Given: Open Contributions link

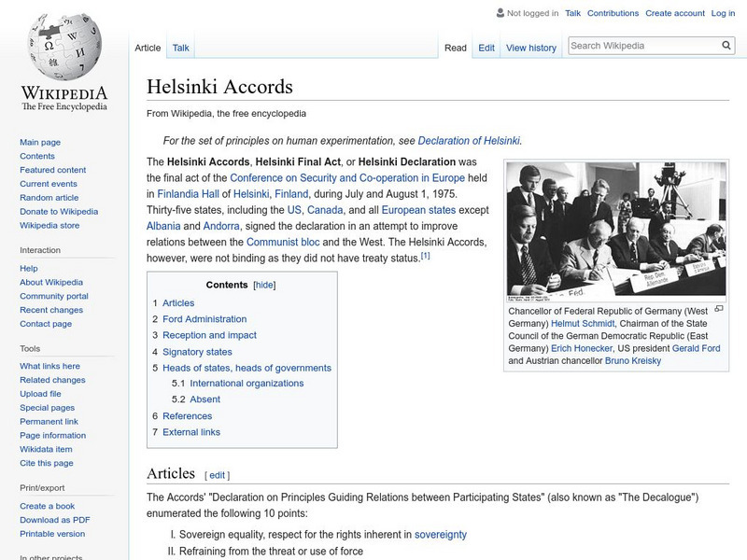Looking at the screenshot, I should pos(613,13).
